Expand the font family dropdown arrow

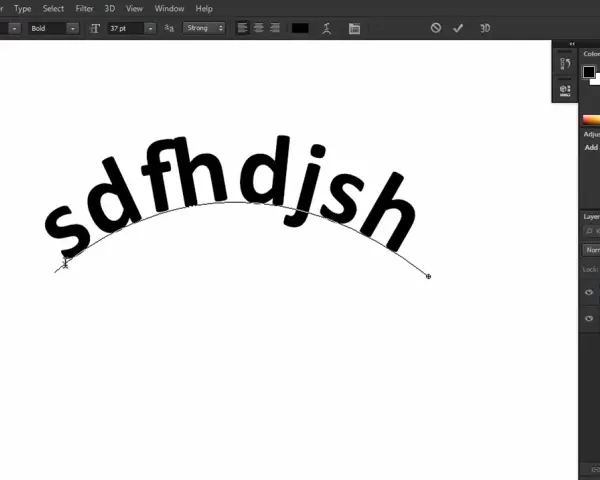[15, 28]
